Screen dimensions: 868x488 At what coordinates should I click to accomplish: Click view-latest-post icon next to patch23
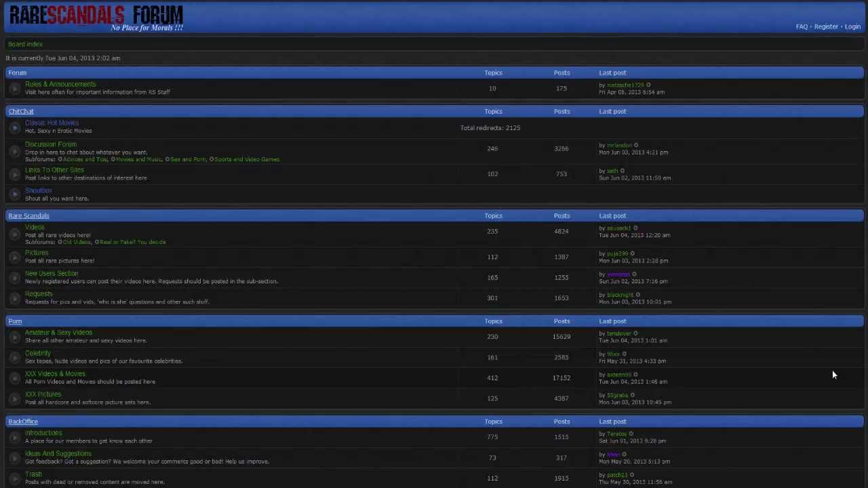[x=632, y=475]
